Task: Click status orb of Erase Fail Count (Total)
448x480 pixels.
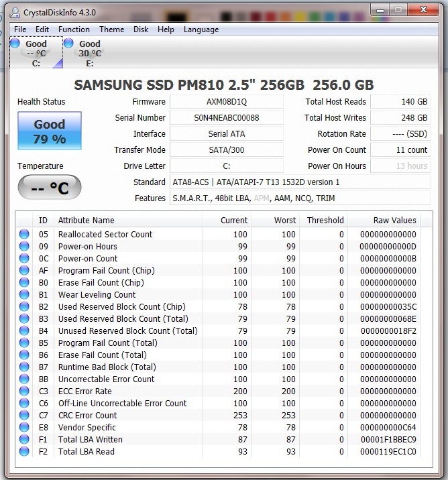Action: pyautogui.click(x=24, y=355)
